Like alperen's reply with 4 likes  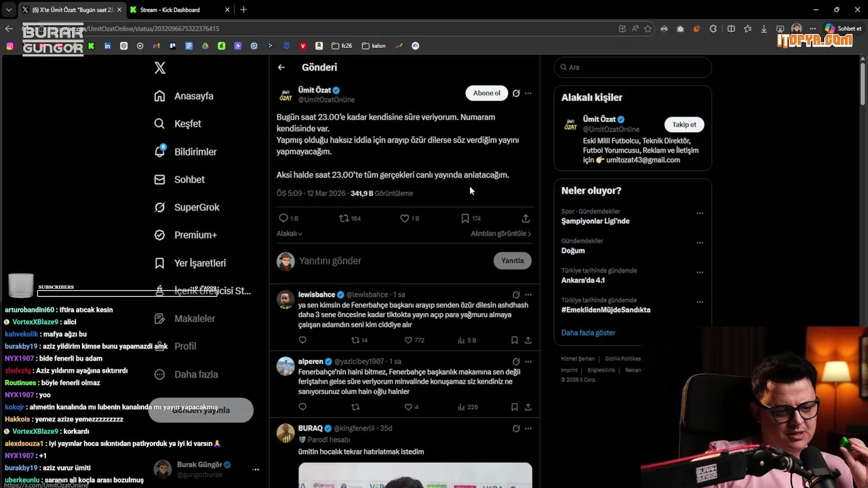point(409,407)
